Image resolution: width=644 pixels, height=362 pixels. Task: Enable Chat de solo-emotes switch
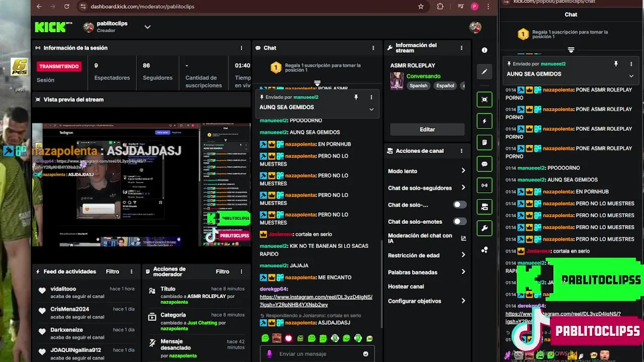[x=459, y=222]
